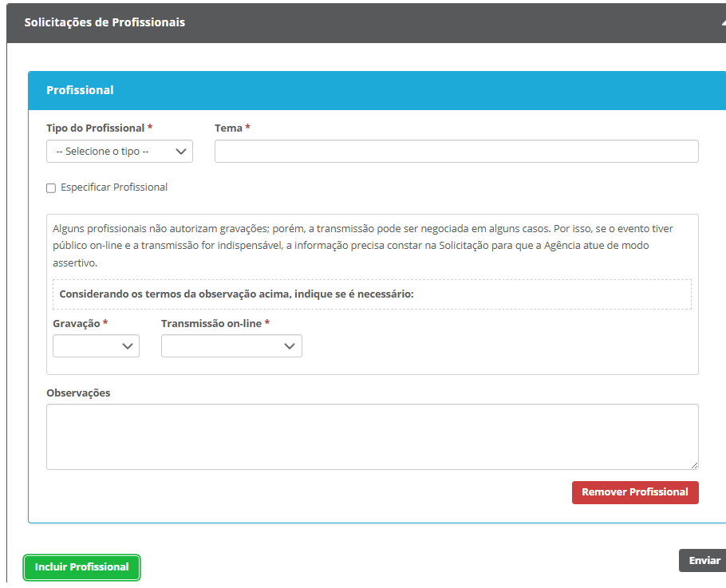Click the Solicitações de Profissionais header title
The height and width of the screenshot is (588, 726).
tap(105, 22)
